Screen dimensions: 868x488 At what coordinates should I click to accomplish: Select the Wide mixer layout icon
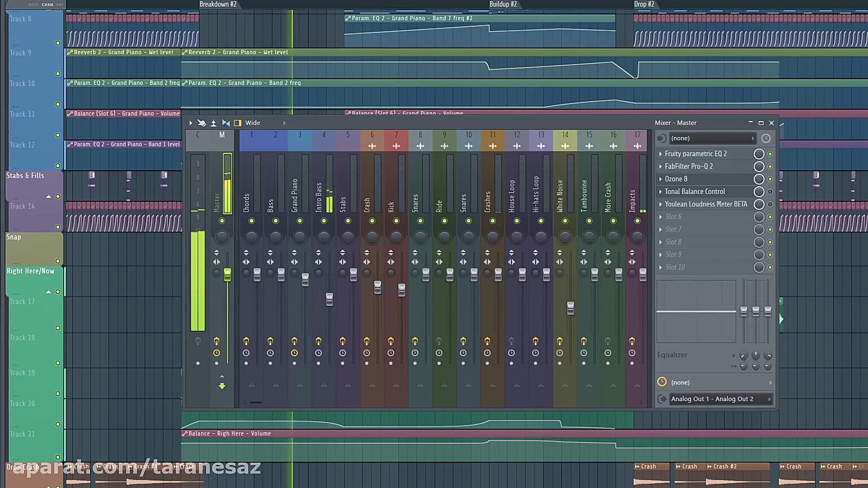coord(237,122)
